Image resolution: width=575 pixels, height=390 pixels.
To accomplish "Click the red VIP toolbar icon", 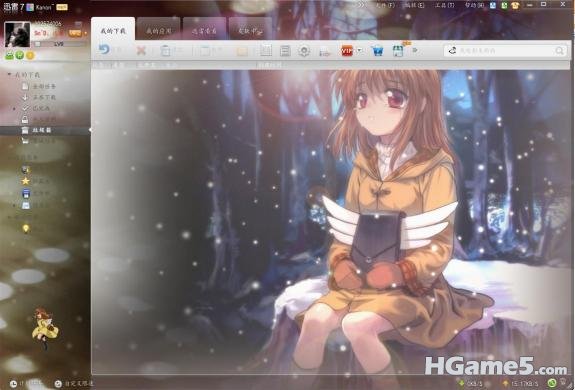I will (x=347, y=51).
